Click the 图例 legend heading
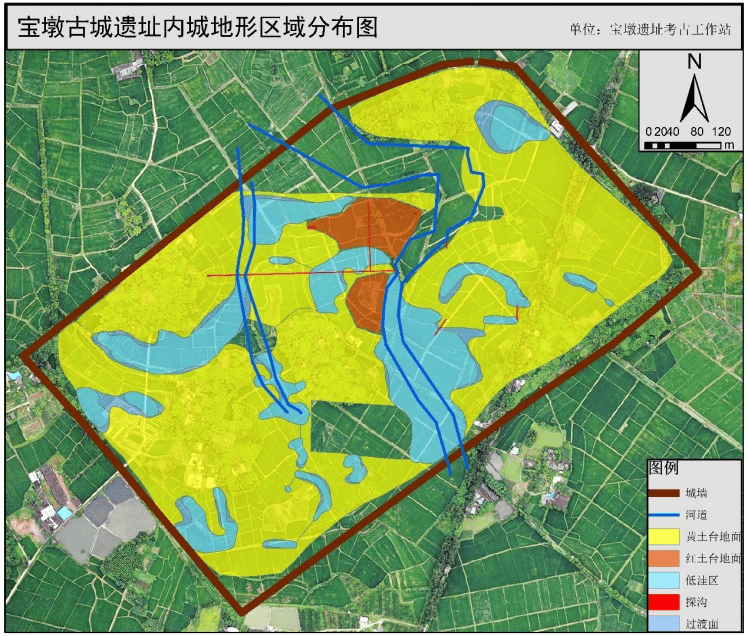The image size is (748, 636). coord(664,468)
